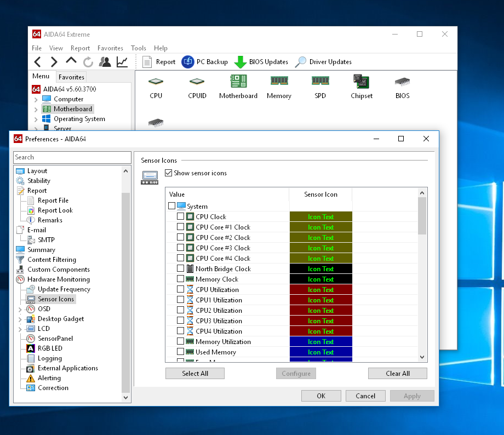This screenshot has height=435, width=504.
Task: Select Layout in the Preferences tree
Action: [x=37, y=171]
